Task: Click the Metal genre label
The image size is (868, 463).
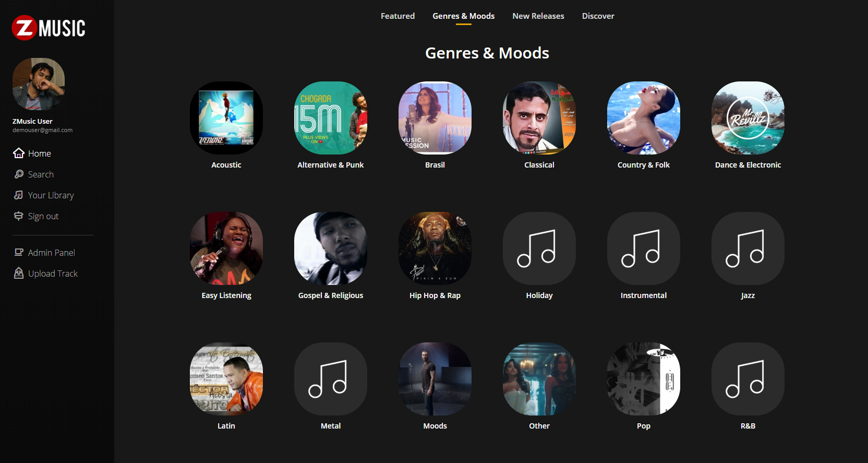Action: click(331, 426)
